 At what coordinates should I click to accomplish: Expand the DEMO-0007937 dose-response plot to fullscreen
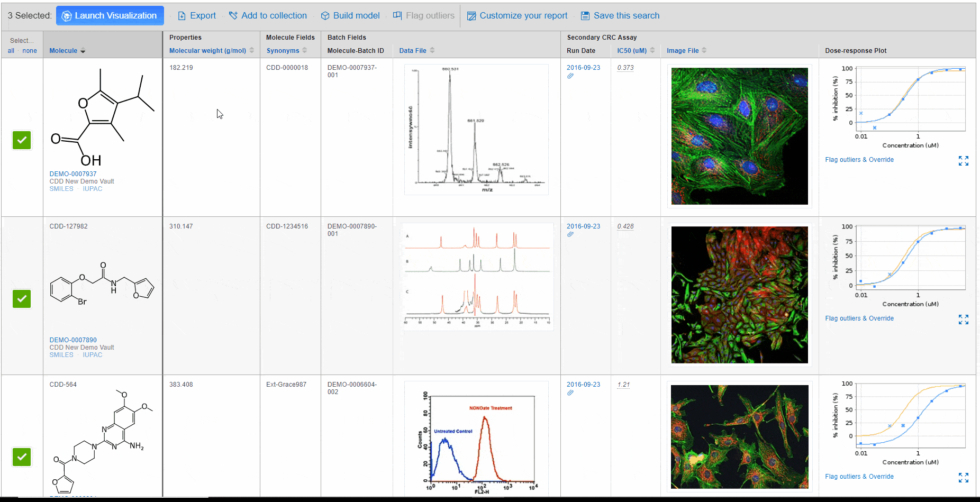pos(964,160)
